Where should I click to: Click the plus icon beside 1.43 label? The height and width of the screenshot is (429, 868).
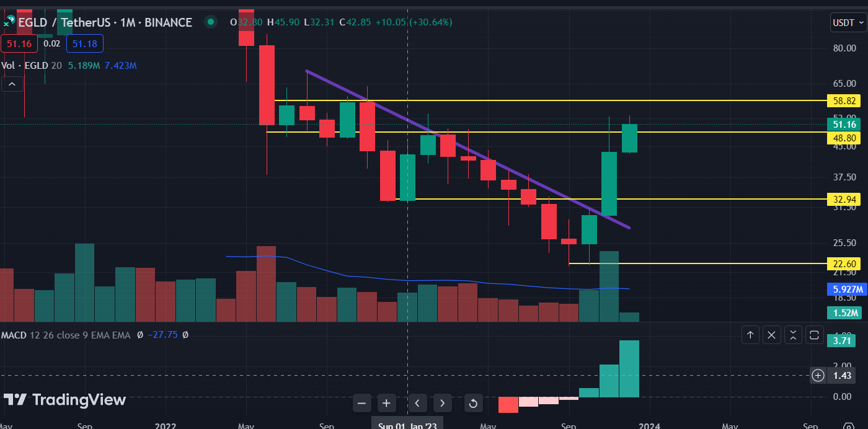tap(818, 375)
